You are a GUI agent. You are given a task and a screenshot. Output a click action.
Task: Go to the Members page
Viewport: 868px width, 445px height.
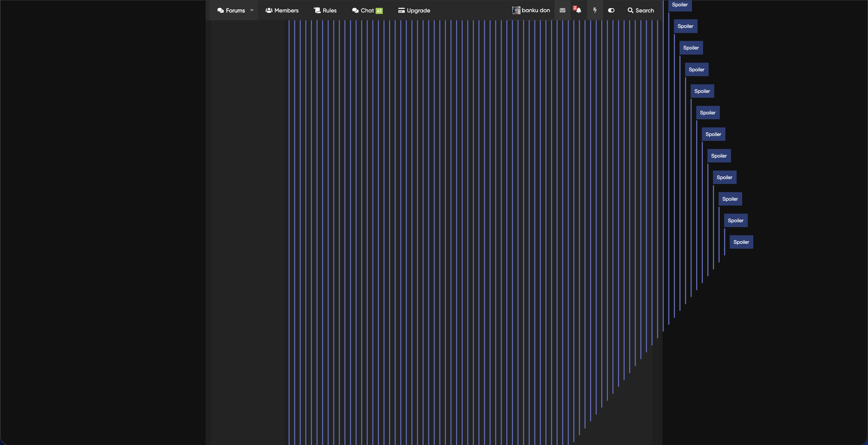click(x=282, y=10)
